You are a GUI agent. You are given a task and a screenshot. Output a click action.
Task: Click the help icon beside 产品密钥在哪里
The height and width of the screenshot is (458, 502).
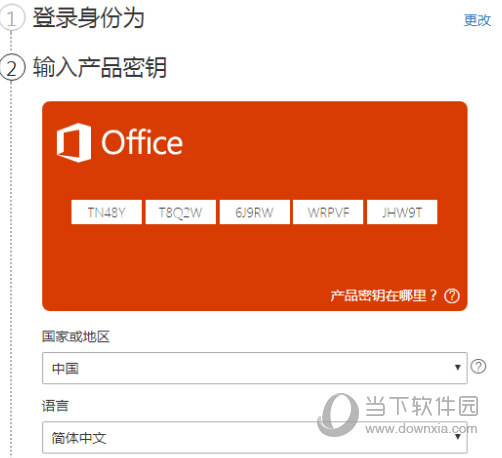[x=452, y=296]
